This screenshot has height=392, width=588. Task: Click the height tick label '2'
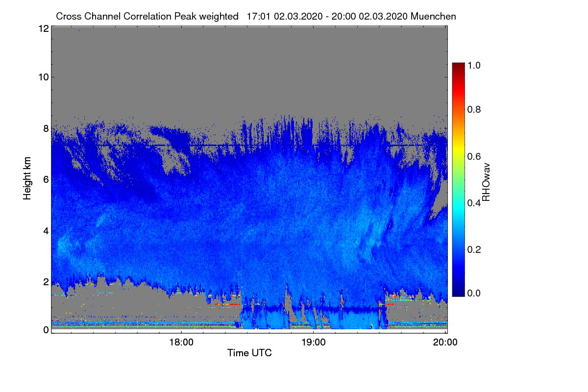point(46,281)
